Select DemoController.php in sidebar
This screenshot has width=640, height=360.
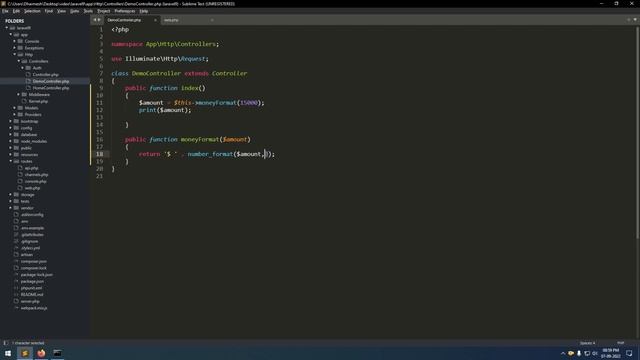coord(51,81)
